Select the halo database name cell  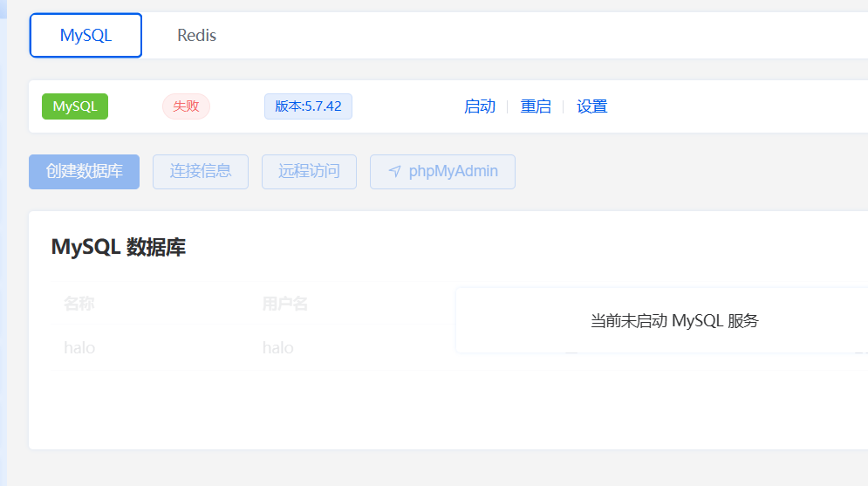[x=79, y=347]
